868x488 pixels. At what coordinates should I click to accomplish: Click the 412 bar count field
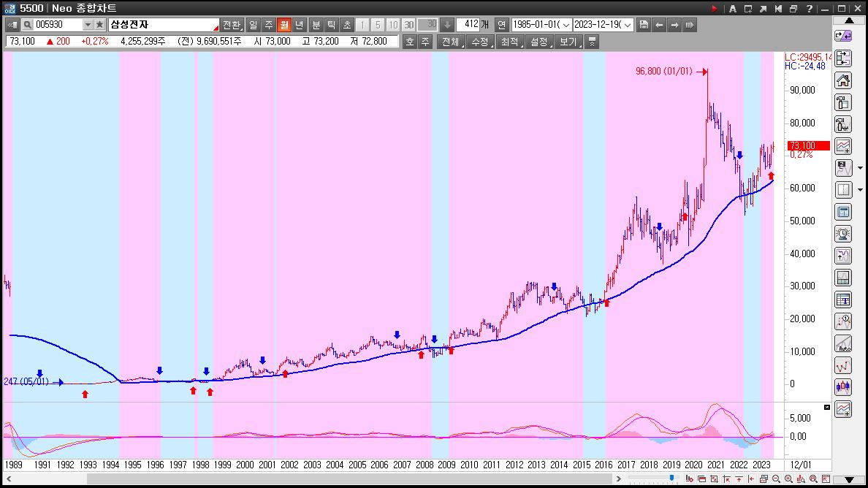click(468, 25)
